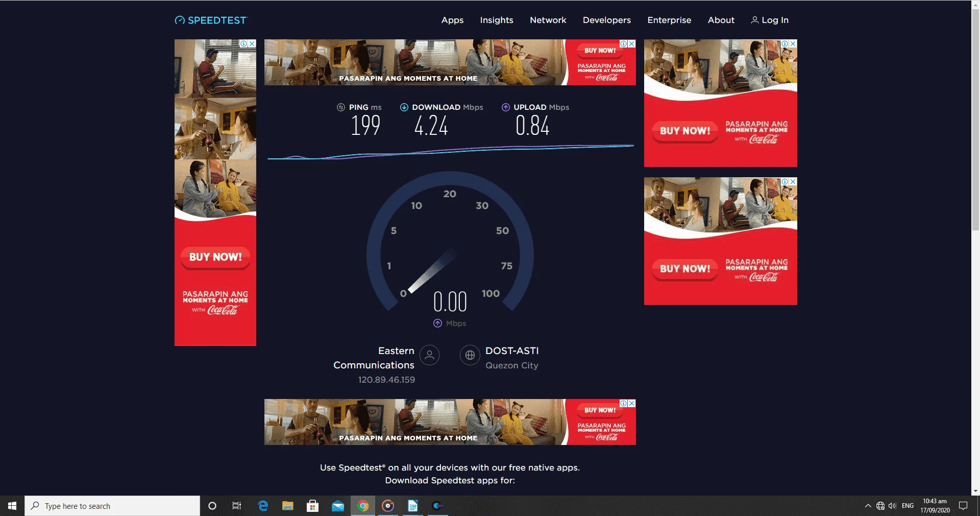Image resolution: width=980 pixels, height=516 pixels.
Task: Open network settings from system tray
Action: [x=880, y=506]
